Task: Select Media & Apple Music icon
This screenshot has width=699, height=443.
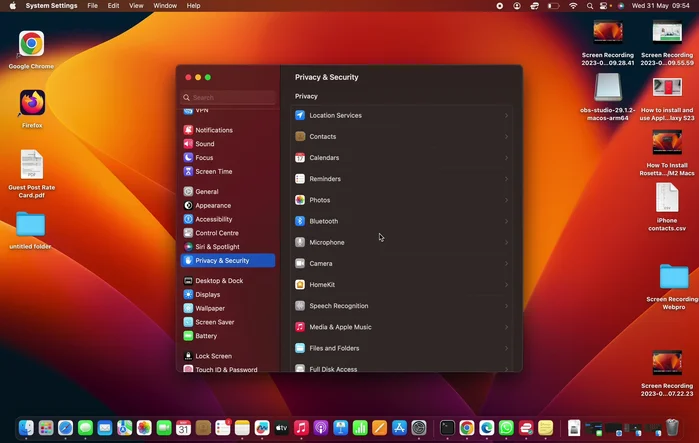Action: 300,327
